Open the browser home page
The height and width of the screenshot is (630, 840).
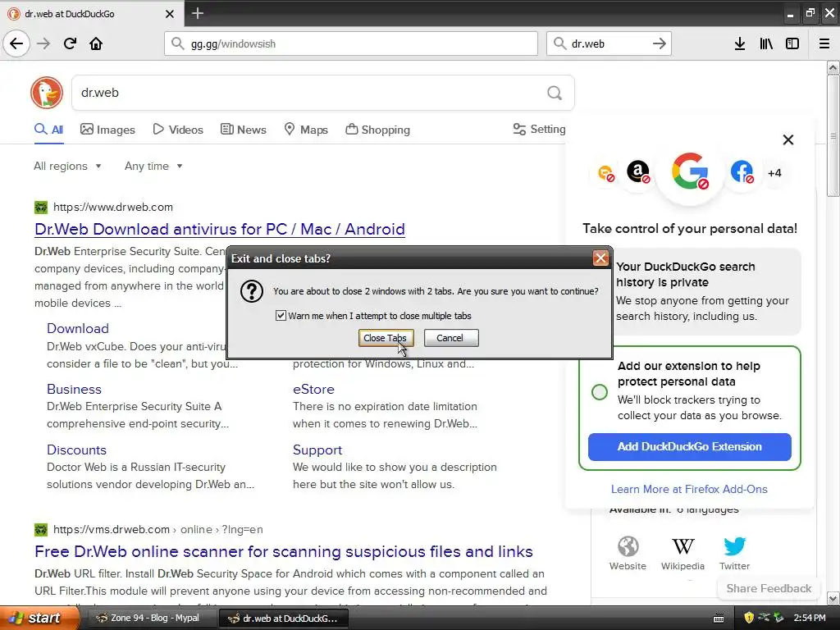[96, 43]
